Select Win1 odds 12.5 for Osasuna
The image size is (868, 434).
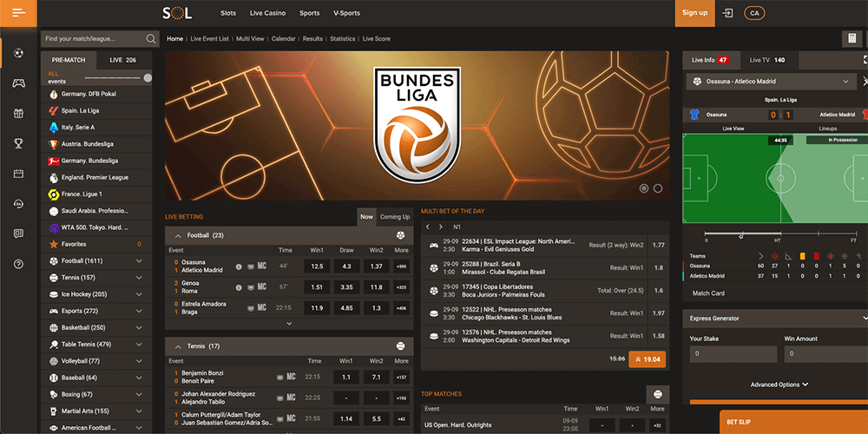coord(317,266)
